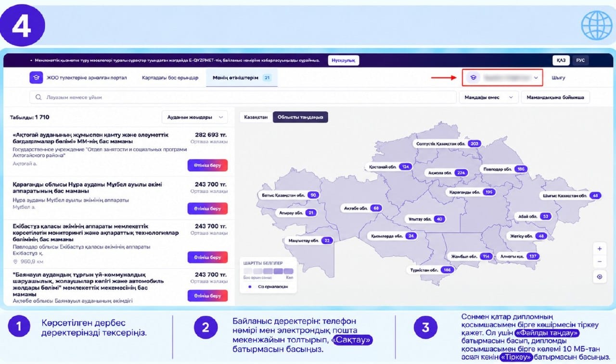Click the globe icon at top right
This screenshot has width=616, height=364.
(x=596, y=25)
